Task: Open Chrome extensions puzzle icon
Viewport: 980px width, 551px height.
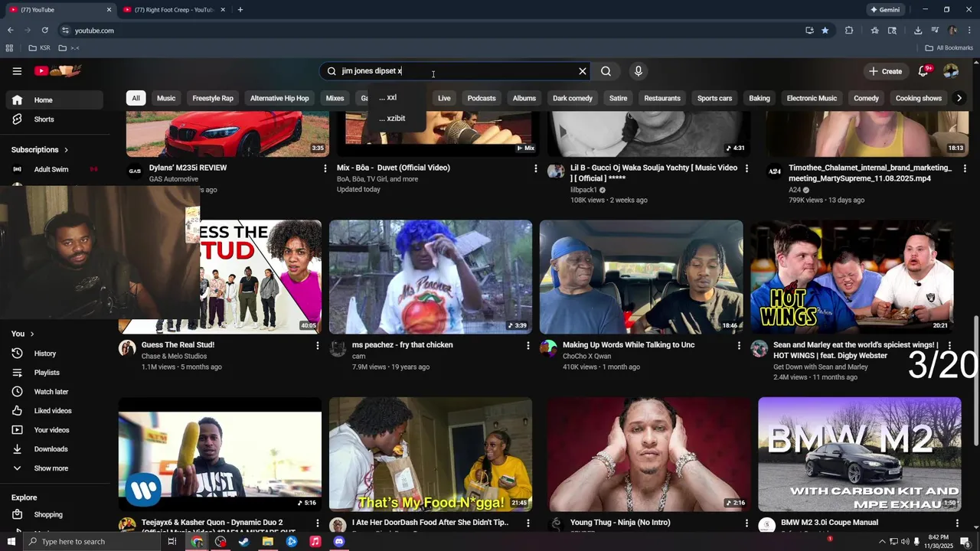Action: [849, 31]
